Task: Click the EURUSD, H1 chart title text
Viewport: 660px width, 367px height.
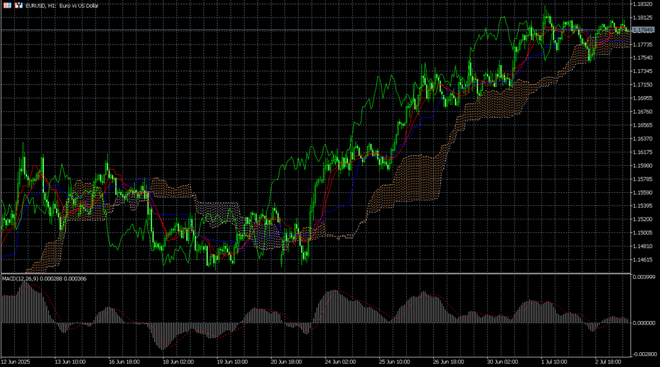Action: pyautogui.click(x=62, y=6)
